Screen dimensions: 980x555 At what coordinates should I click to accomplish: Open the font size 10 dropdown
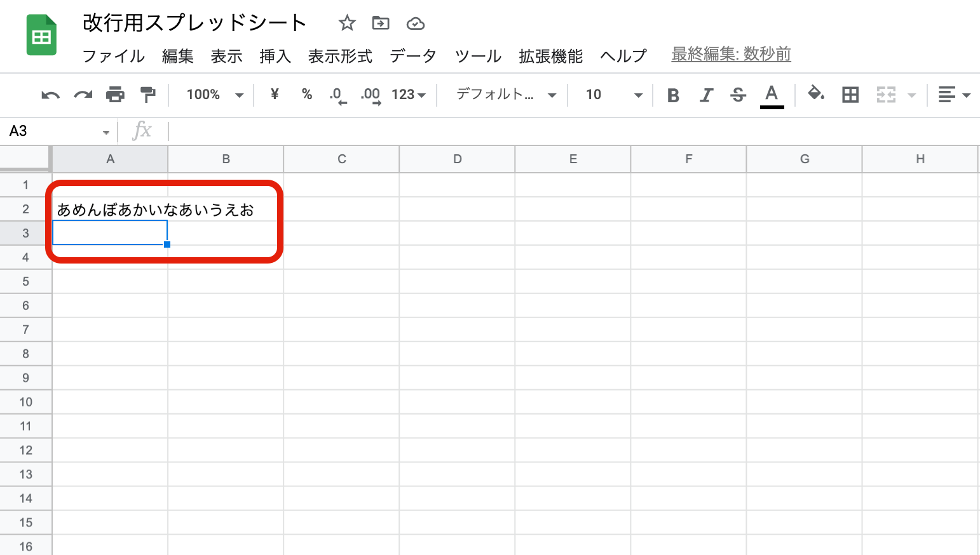(x=614, y=95)
